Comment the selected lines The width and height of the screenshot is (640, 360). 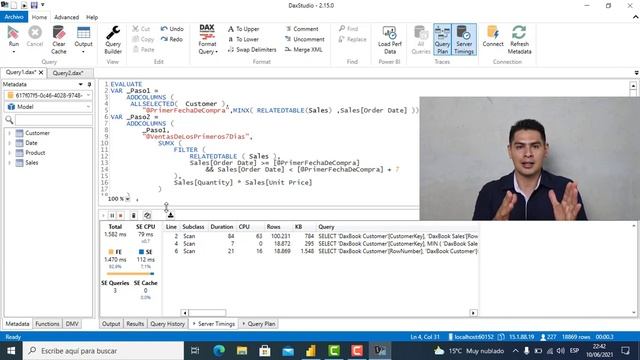(x=302, y=29)
